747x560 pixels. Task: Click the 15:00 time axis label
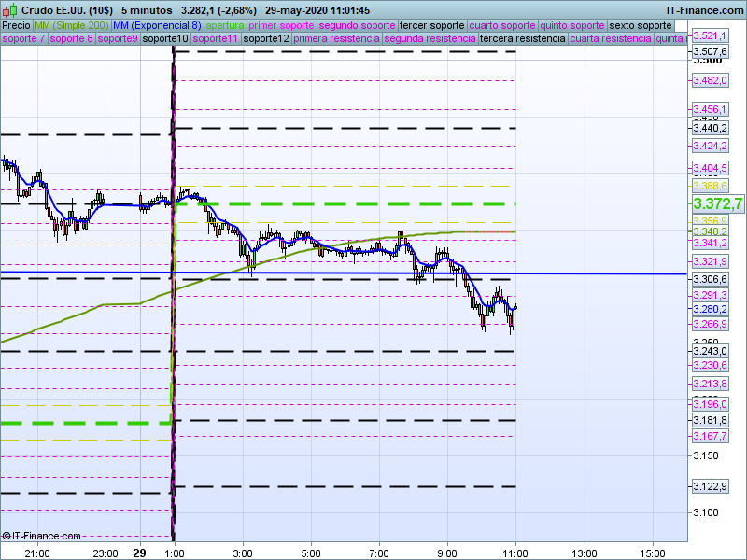tap(652, 553)
